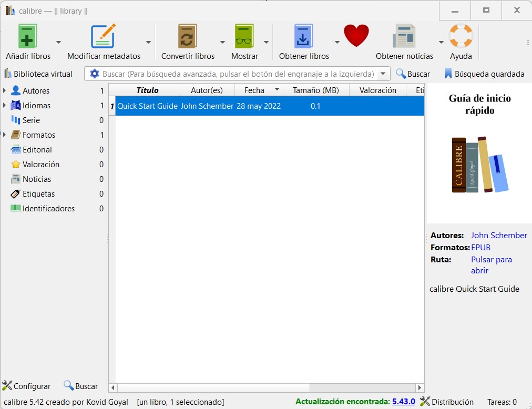This screenshot has width=532, height=409.
Task: Click the Añadir libros icon
Action: point(28,37)
